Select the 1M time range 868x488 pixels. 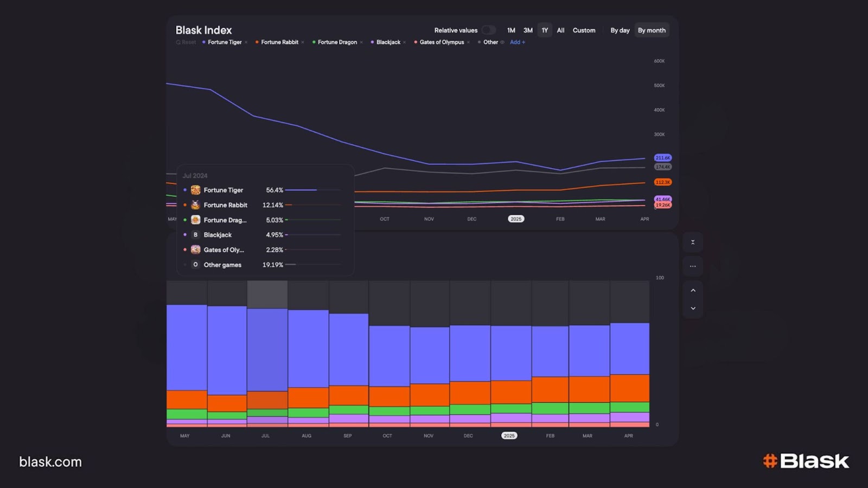click(x=511, y=30)
